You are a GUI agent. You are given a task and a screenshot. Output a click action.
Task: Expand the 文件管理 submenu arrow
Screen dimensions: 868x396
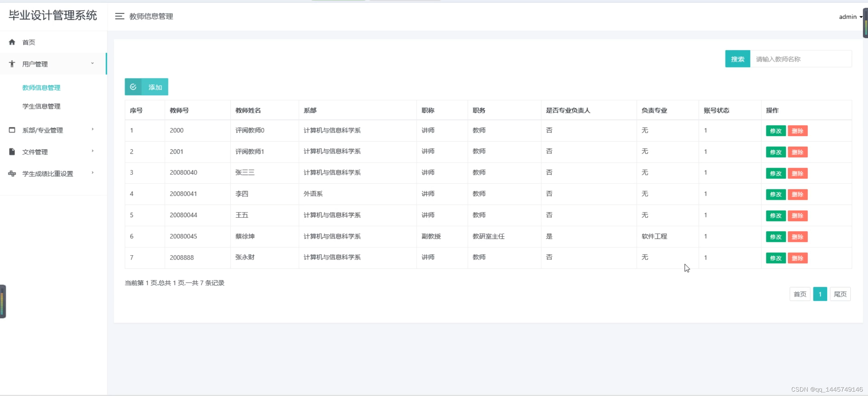pos(92,151)
